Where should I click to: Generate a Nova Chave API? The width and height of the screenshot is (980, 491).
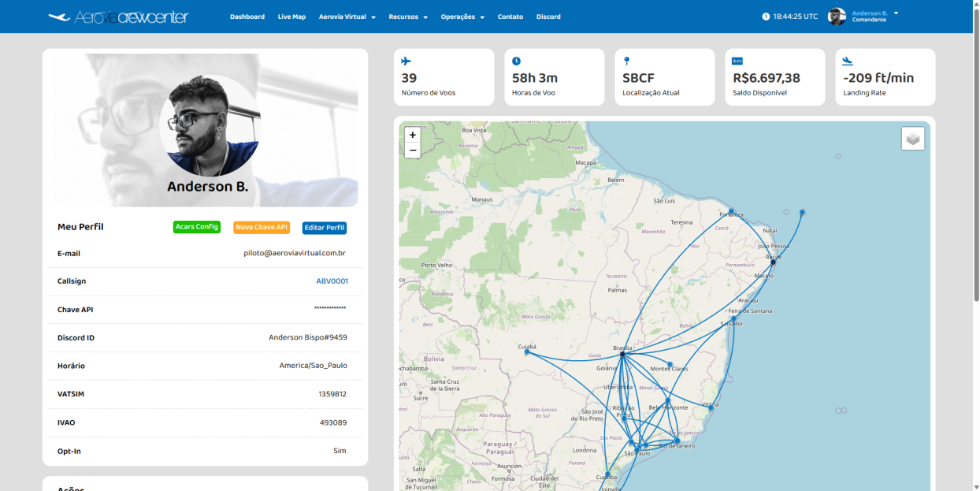pyautogui.click(x=262, y=227)
